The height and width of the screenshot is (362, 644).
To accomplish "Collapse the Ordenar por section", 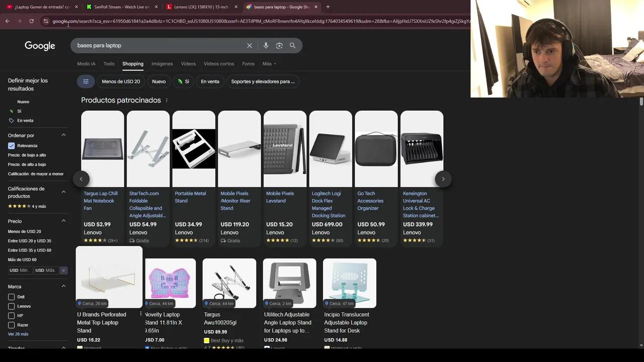I will click(63, 135).
